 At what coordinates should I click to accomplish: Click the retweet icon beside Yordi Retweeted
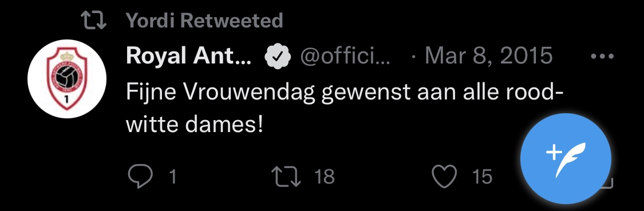click(x=94, y=21)
